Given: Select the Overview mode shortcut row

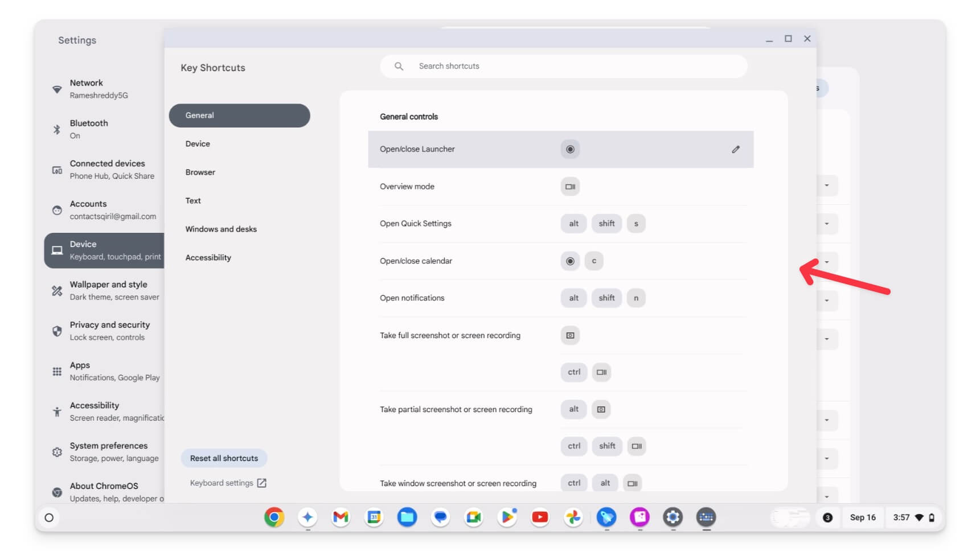Looking at the screenshot, I should pos(561,186).
